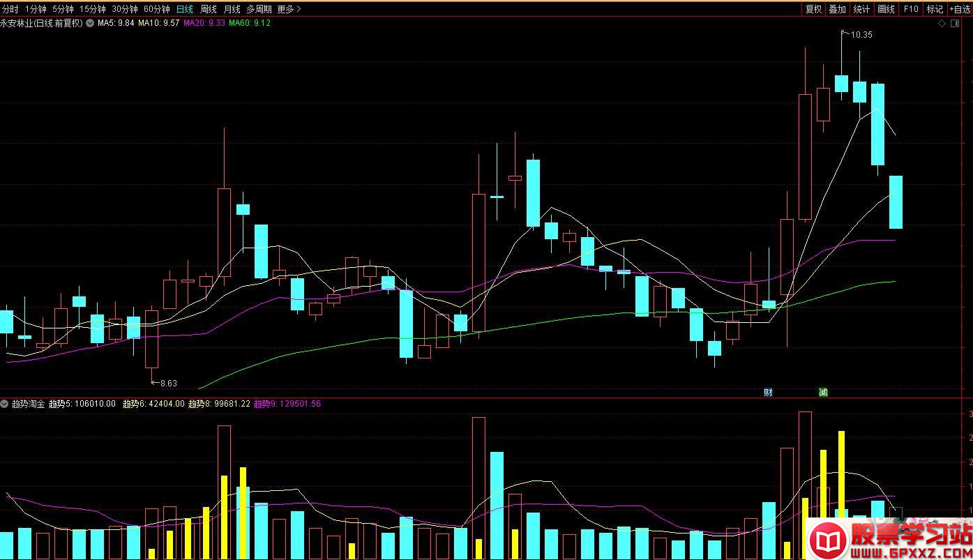Click the 趋势8: 99681.22 value

pyautogui.click(x=219, y=404)
